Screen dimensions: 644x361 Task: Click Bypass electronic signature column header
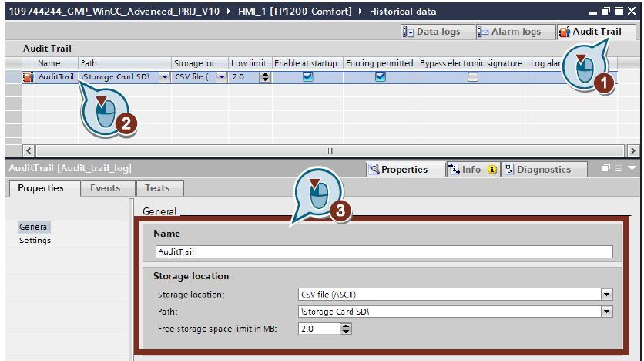point(473,63)
